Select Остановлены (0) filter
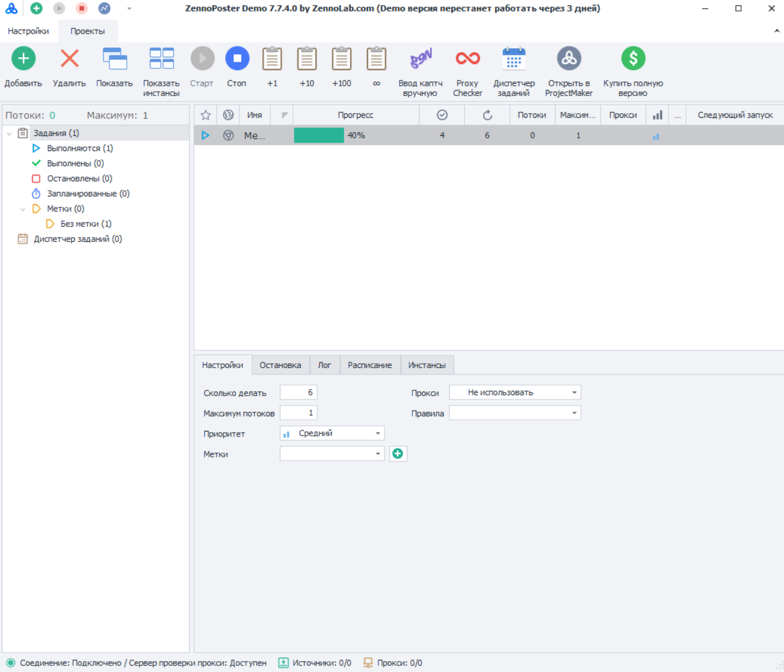This screenshot has height=672, width=784. pyautogui.click(x=80, y=178)
